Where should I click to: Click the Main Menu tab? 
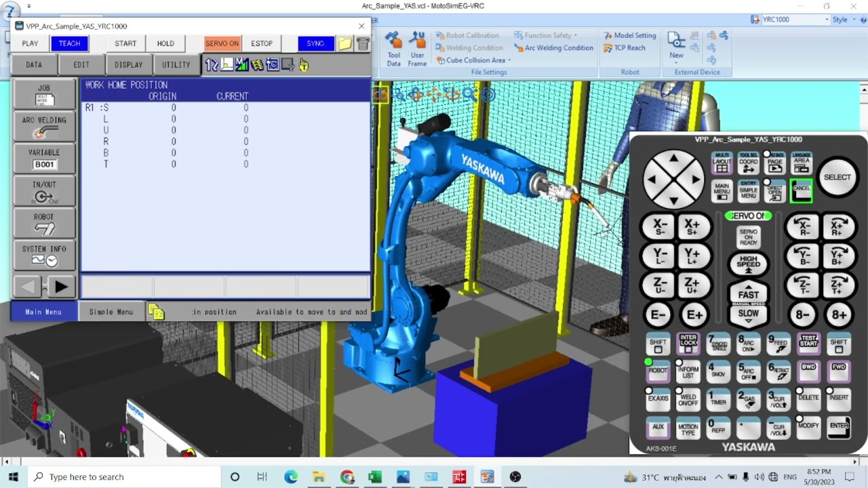point(43,312)
